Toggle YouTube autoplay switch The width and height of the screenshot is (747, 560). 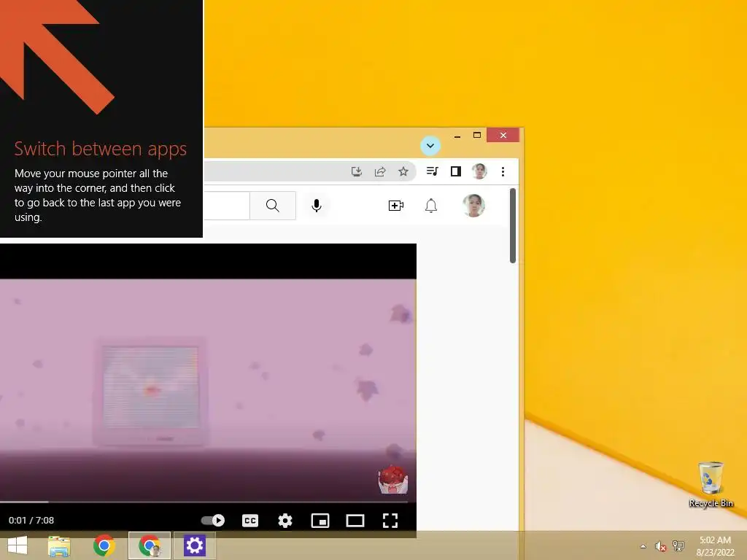212,520
